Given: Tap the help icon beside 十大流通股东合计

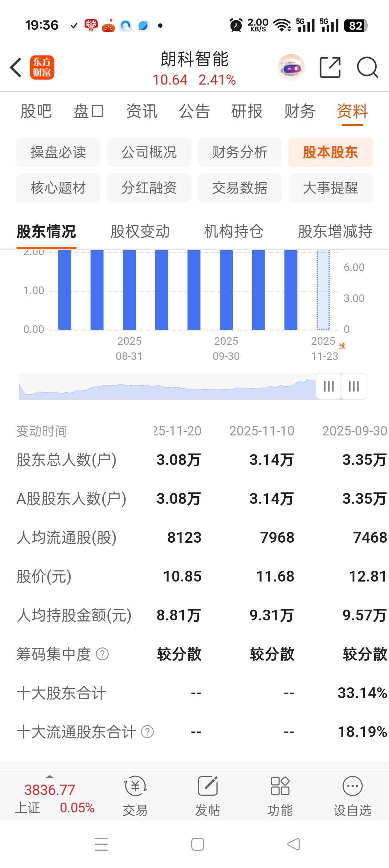Looking at the screenshot, I should (147, 732).
